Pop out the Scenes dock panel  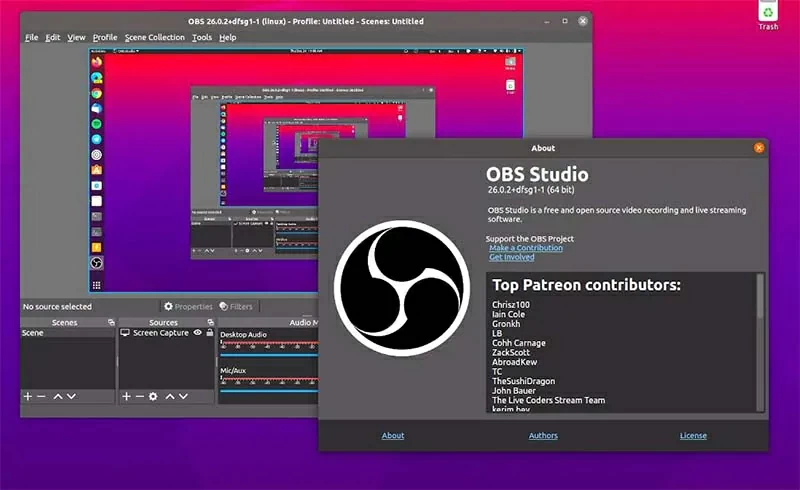click(111, 322)
